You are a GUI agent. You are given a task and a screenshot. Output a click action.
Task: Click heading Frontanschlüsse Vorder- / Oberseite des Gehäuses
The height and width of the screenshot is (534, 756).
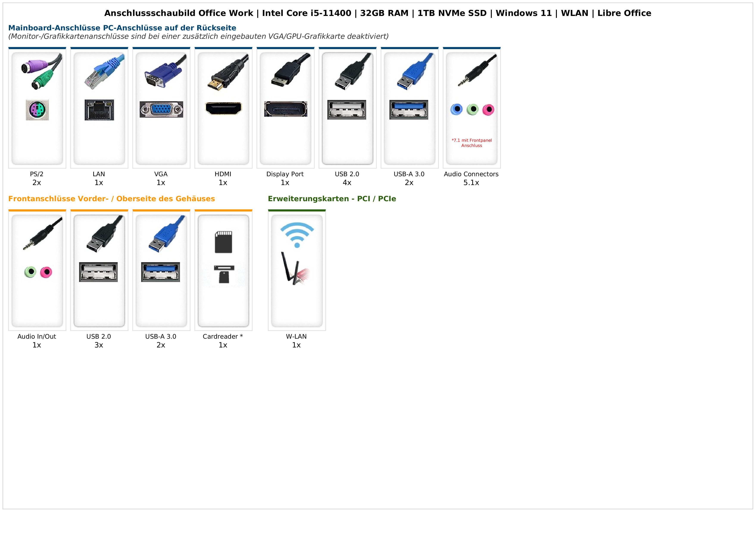click(x=112, y=199)
